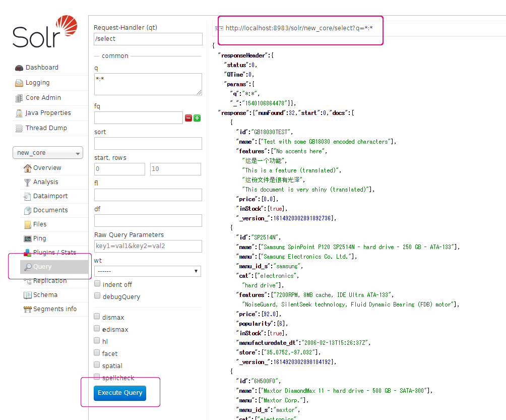Click the Ping monitor icon
This screenshot has height=420, width=506.
click(27, 238)
